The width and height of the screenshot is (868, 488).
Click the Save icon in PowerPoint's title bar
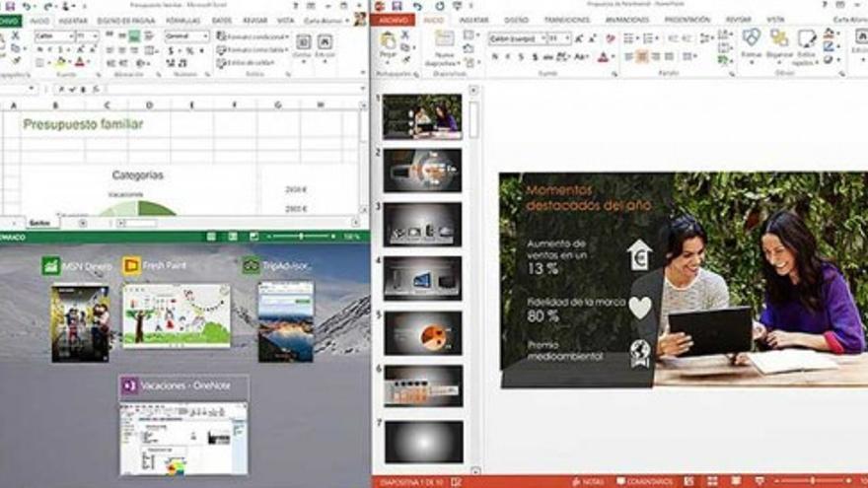tap(397, 6)
